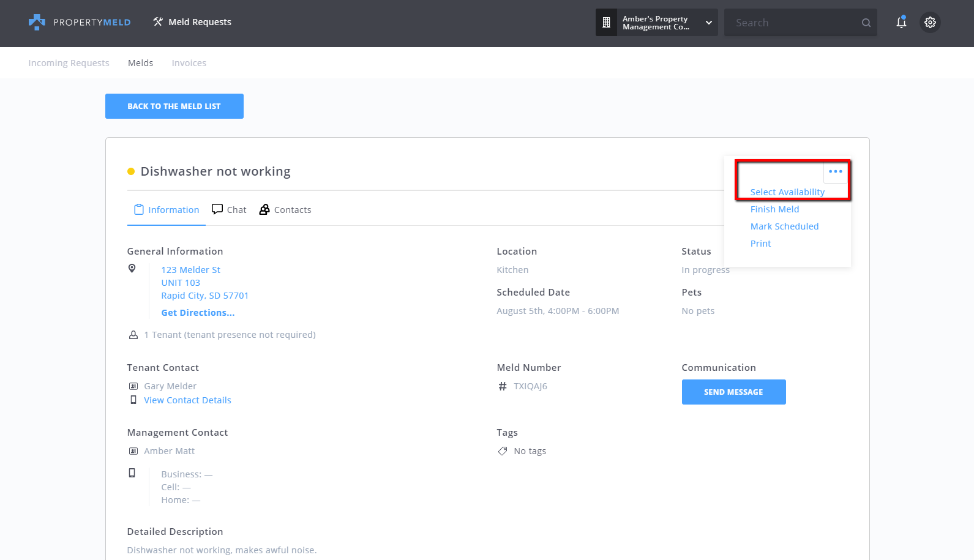Click the Meld Requests tools icon
Screen dimensions: 974x560
pos(158,22)
